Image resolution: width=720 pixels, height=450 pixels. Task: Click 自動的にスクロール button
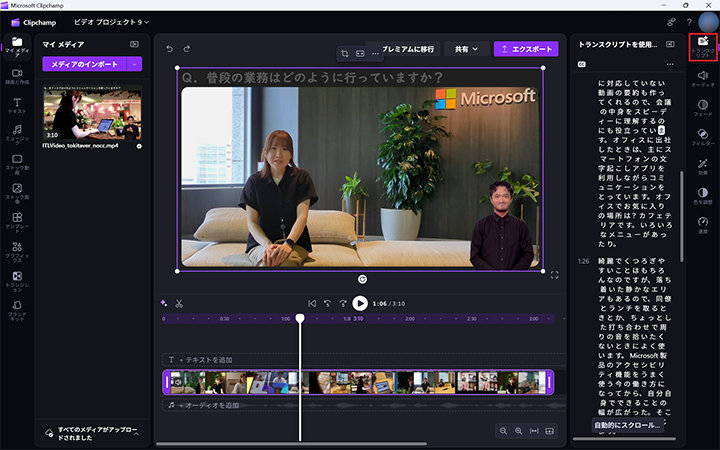tap(627, 425)
